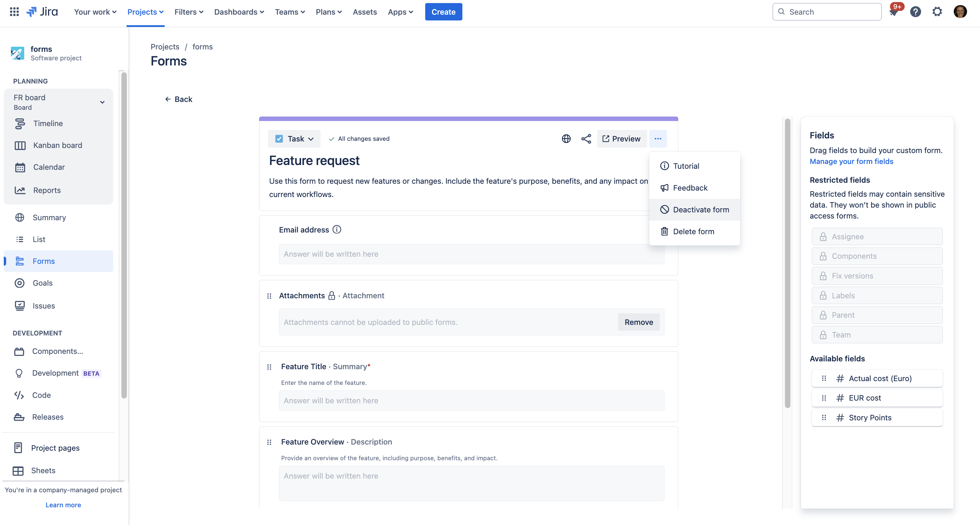Open the Timeline view in the sidebar

(x=48, y=123)
